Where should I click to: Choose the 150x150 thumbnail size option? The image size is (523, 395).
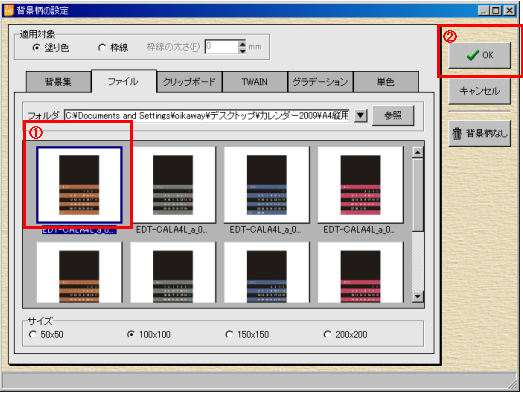[229, 334]
